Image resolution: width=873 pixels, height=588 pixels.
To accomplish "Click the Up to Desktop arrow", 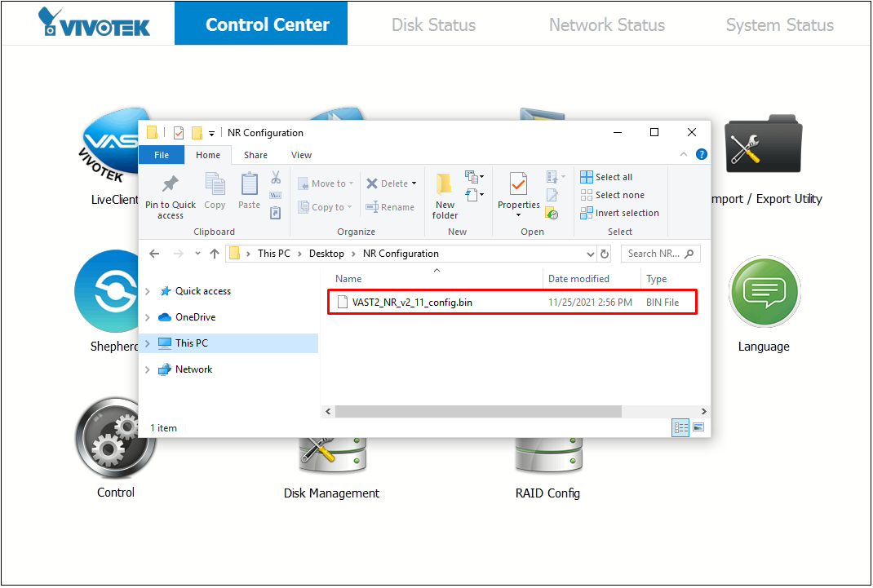I will pos(215,254).
